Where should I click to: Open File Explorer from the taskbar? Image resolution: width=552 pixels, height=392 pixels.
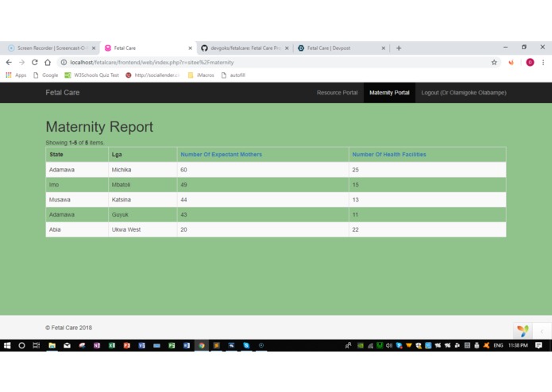[52, 345]
